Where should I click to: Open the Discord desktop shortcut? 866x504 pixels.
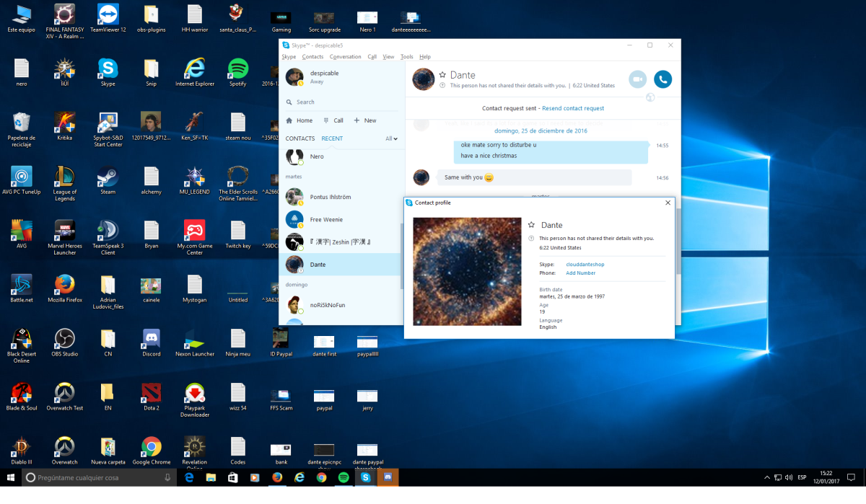point(152,342)
